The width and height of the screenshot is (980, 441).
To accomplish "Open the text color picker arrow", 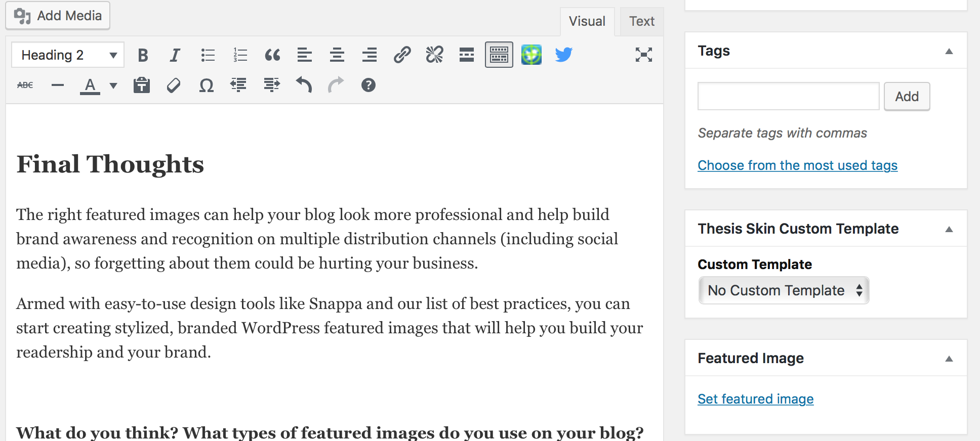I will tap(113, 85).
